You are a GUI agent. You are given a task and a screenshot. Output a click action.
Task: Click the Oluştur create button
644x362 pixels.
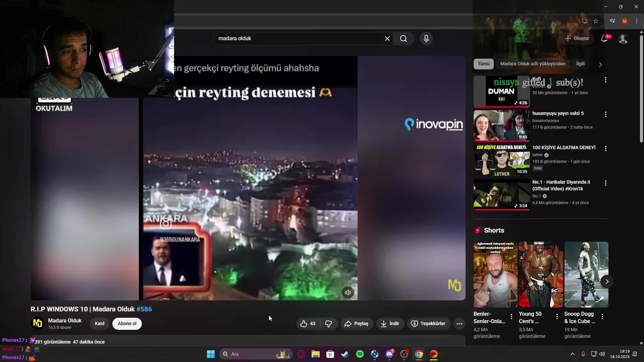pos(577,38)
